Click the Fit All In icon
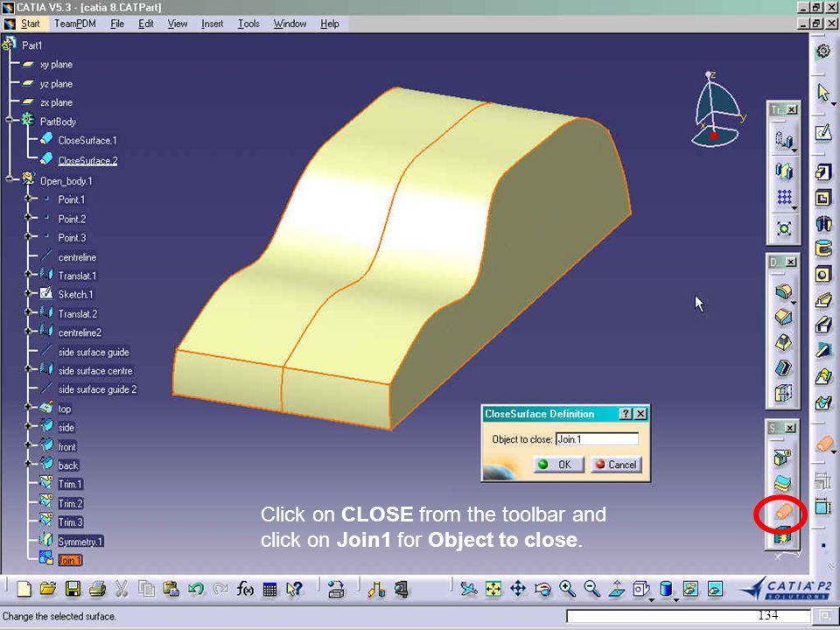 (493, 589)
